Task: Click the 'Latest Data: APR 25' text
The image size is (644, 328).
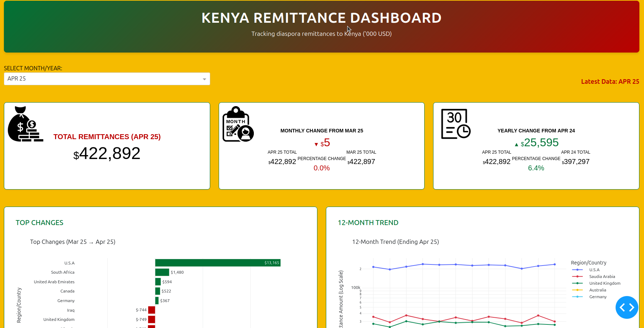Action: [x=610, y=82]
